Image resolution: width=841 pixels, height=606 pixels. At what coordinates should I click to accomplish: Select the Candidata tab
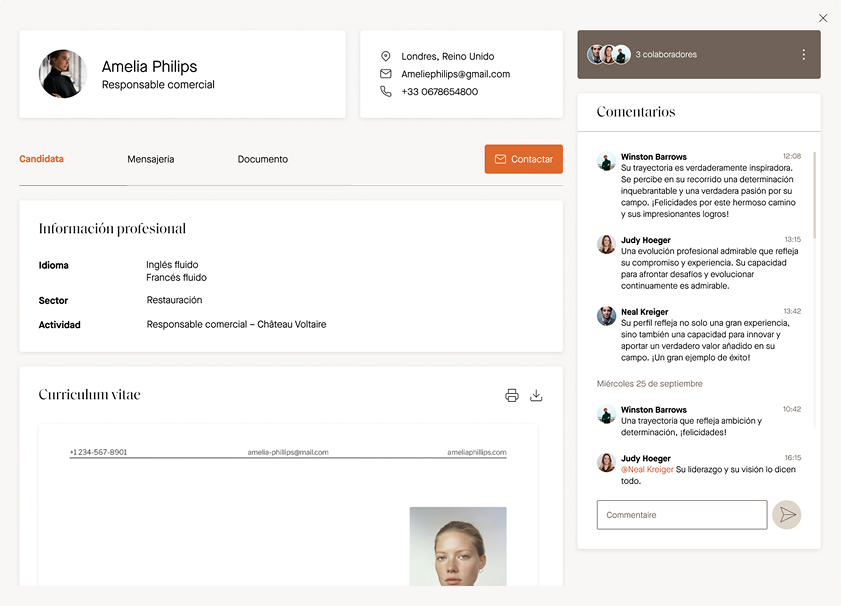point(42,159)
